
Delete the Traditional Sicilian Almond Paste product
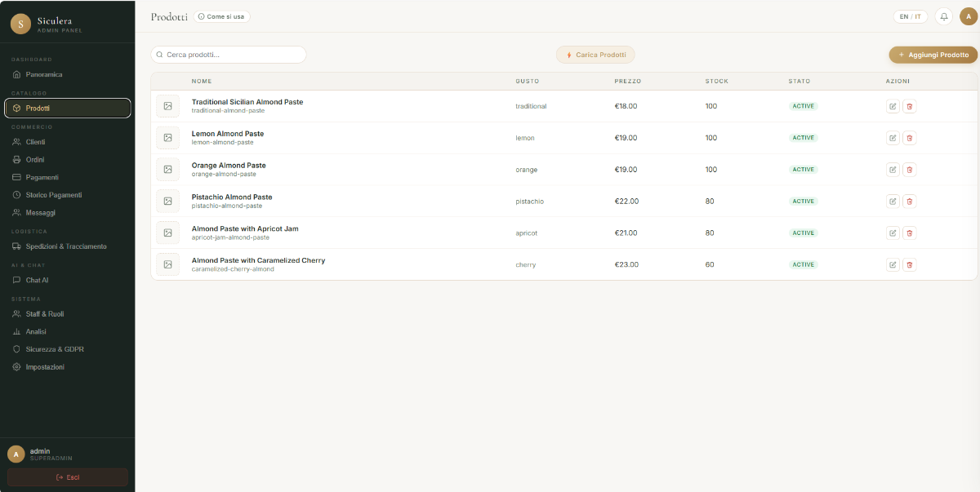[x=910, y=106]
